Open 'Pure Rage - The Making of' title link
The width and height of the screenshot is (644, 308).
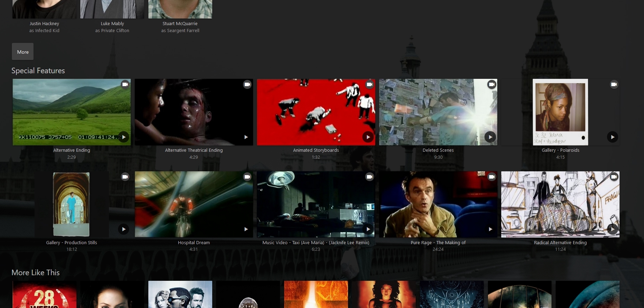[438, 243]
